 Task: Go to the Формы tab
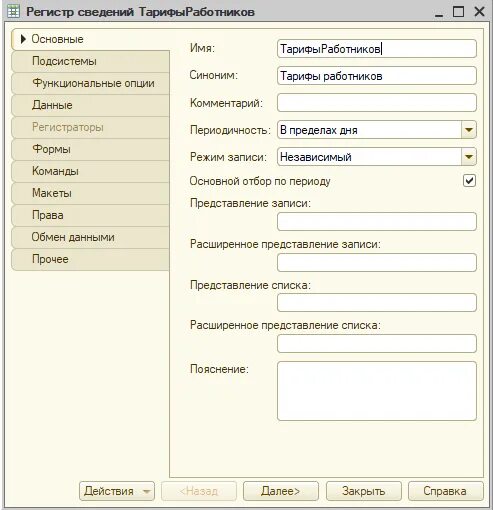(90, 149)
